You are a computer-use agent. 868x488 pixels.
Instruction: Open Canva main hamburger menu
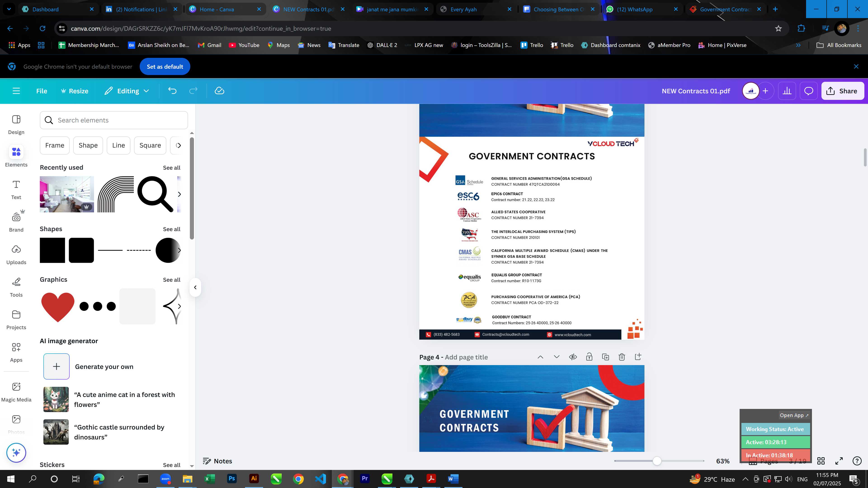click(16, 91)
